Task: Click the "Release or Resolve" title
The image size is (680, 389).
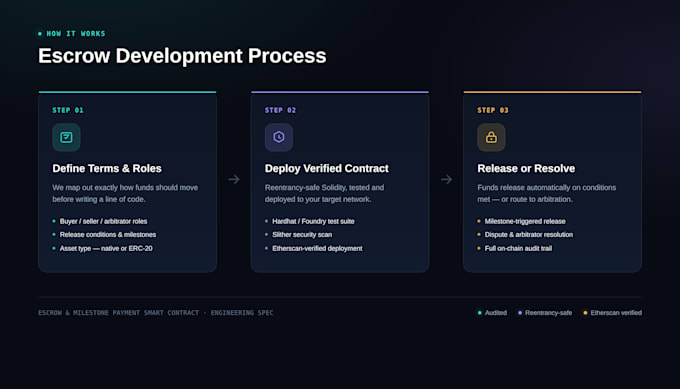Action: coord(526,168)
